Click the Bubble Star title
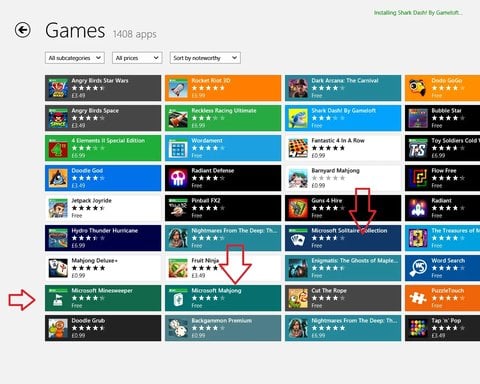480x384 pixels. tap(446, 110)
